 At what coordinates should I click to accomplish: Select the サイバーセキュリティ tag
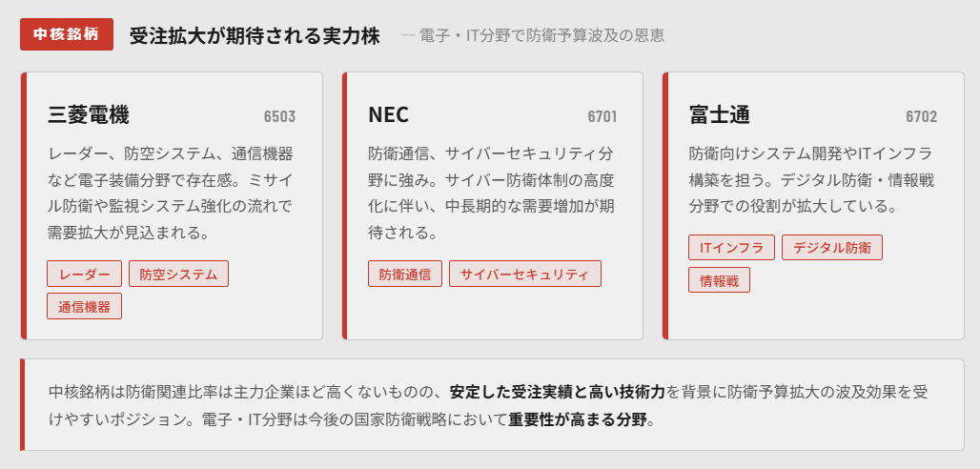524,275
